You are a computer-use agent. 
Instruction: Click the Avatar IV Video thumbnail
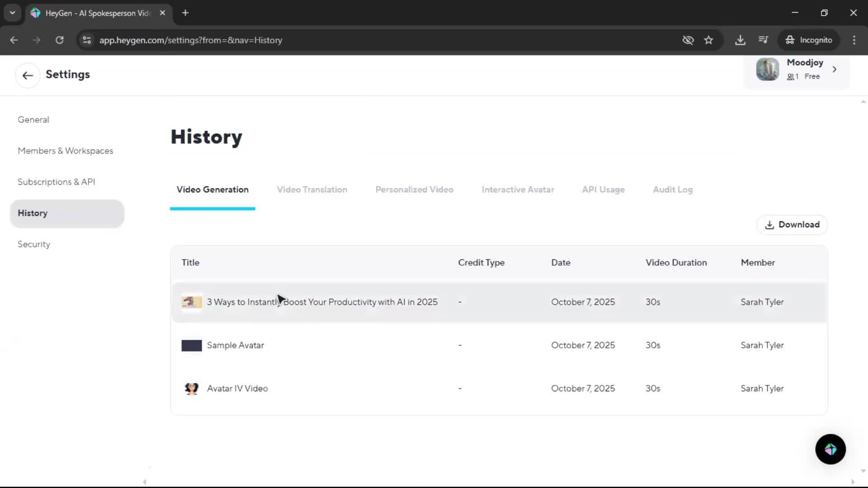point(191,389)
